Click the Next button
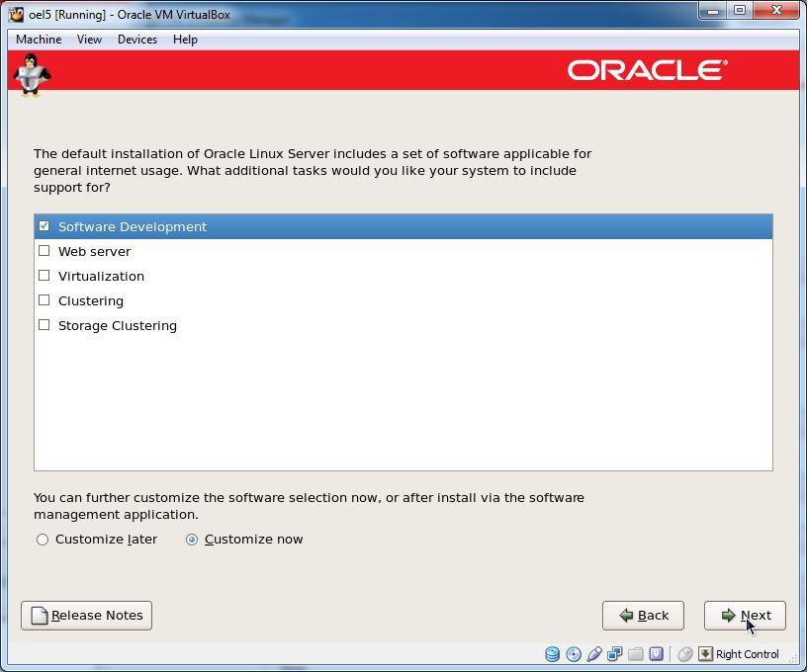Screen dimensions: 807x672 (745, 616)
